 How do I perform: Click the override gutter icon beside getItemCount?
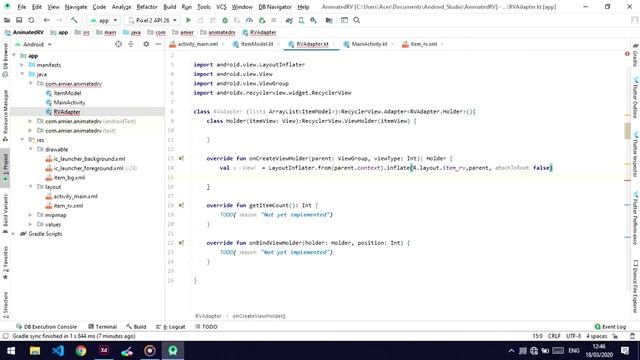[181, 205]
